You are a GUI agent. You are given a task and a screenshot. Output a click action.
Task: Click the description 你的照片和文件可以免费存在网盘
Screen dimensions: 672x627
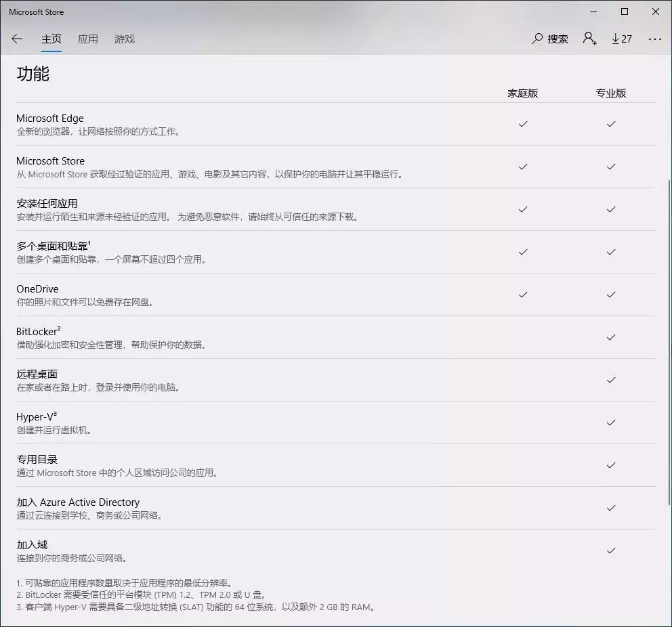tap(85, 303)
